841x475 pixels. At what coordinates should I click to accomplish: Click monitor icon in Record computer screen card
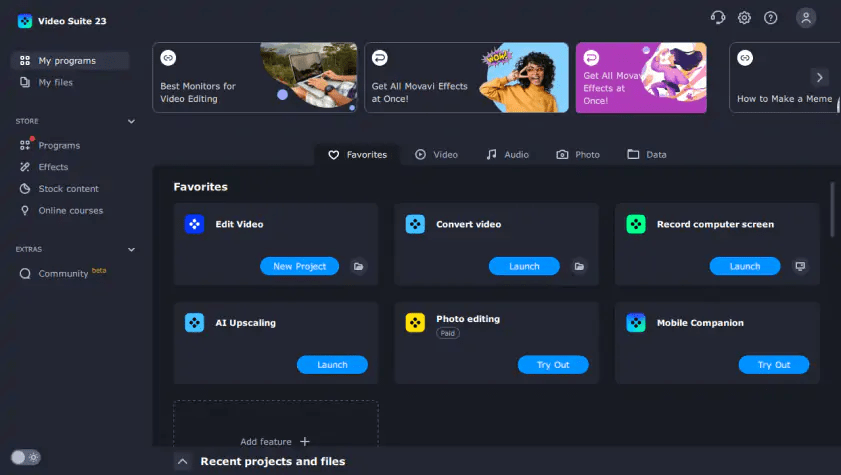tap(800, 266)
